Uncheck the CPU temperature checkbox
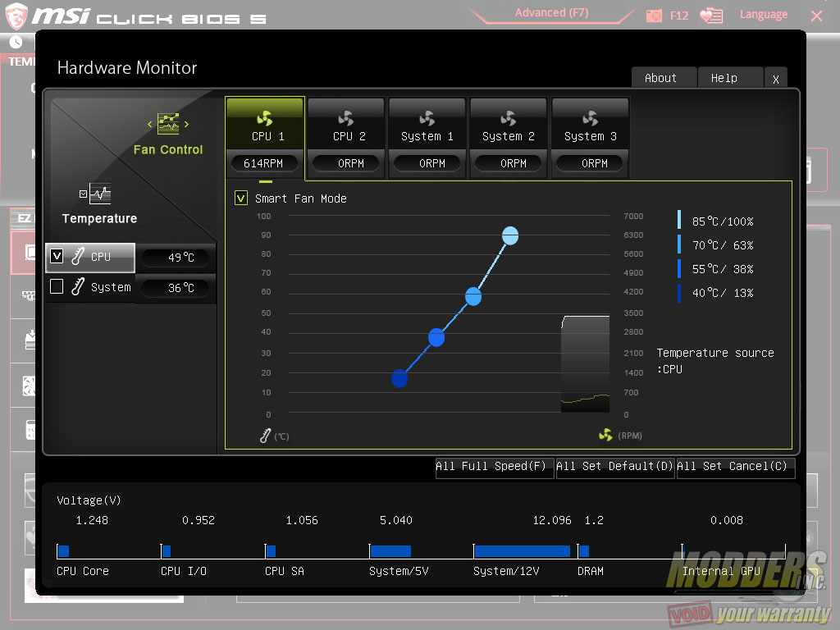This screenshot has width=840, height=630. [57, 256]
